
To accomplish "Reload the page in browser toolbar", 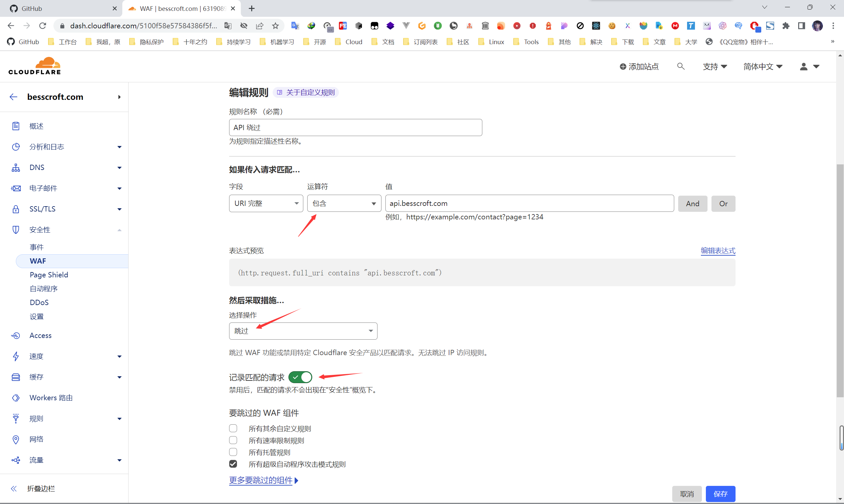I will point(43,26).
